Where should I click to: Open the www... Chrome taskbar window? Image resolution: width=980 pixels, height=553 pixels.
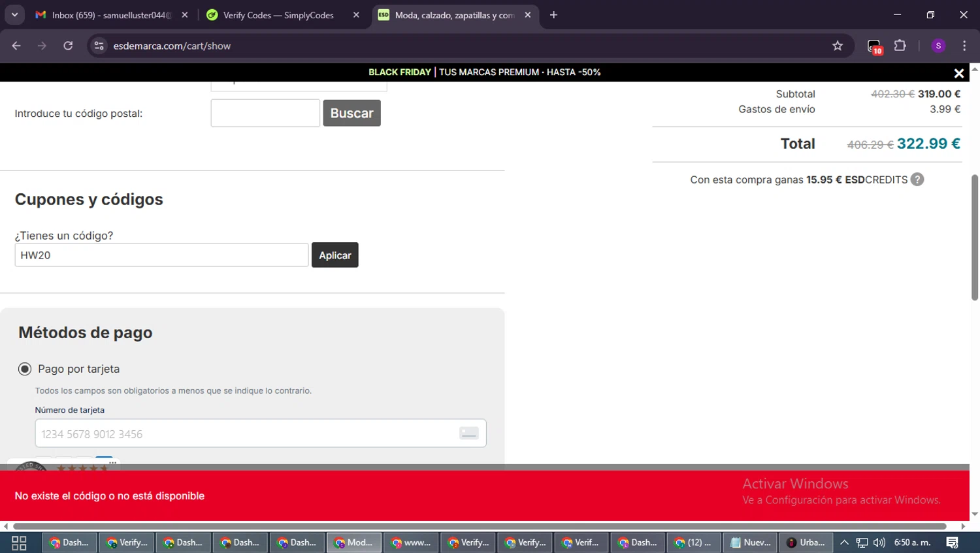tap(410, 543)
